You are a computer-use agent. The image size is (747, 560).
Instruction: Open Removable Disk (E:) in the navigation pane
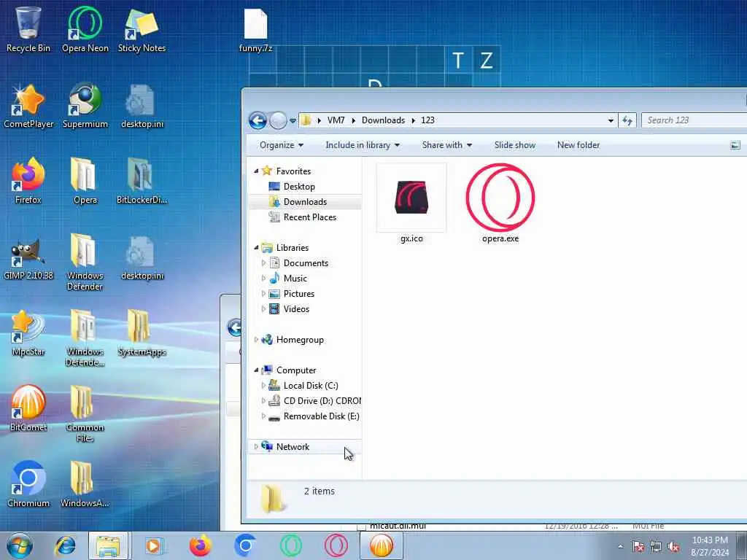click(x=321, y=416)
